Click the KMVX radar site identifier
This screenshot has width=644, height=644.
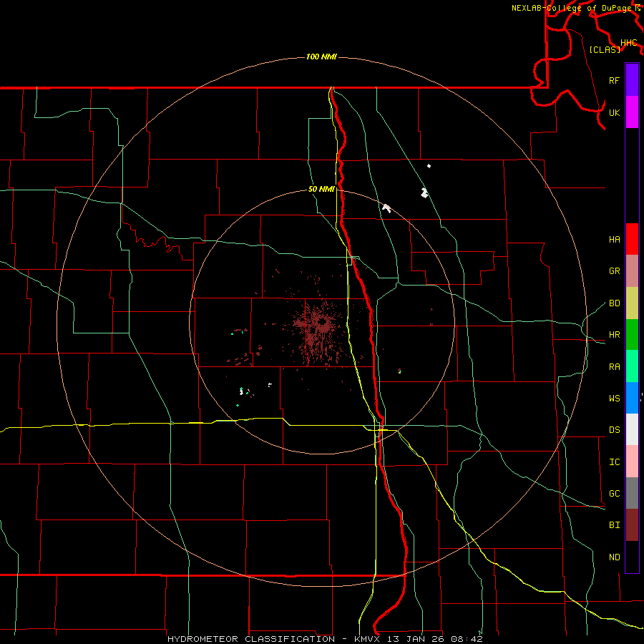click(368, 639)
